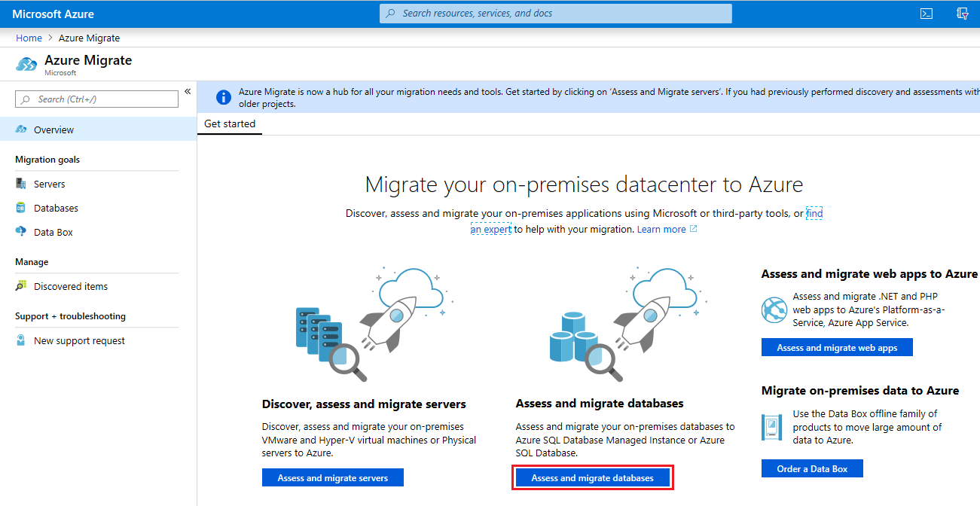Click the Assess and migrate web apps to Azure heading
This screenshot has height=506, width=980.
click(869, 274)
